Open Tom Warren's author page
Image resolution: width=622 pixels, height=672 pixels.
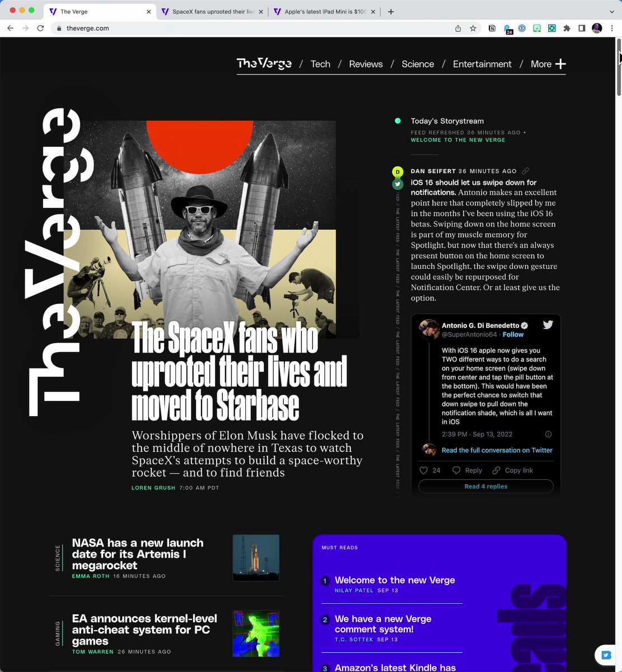point(92,652)
